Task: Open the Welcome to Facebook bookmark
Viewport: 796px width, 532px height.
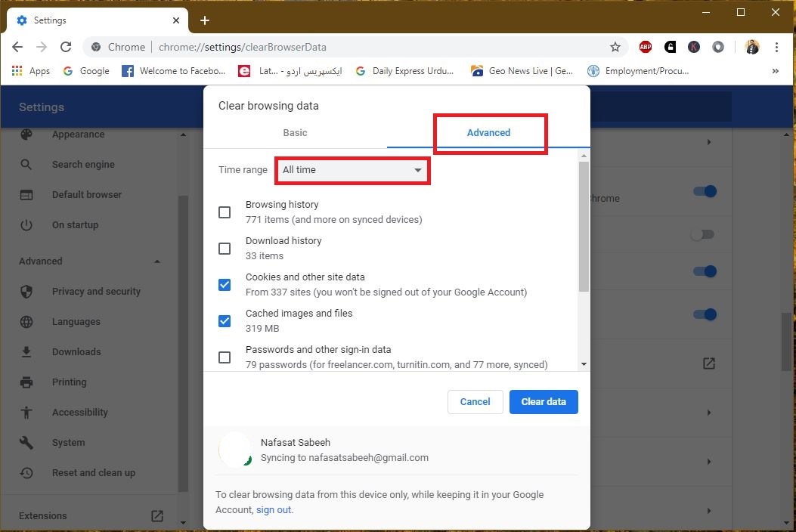Action: point(174,71)
